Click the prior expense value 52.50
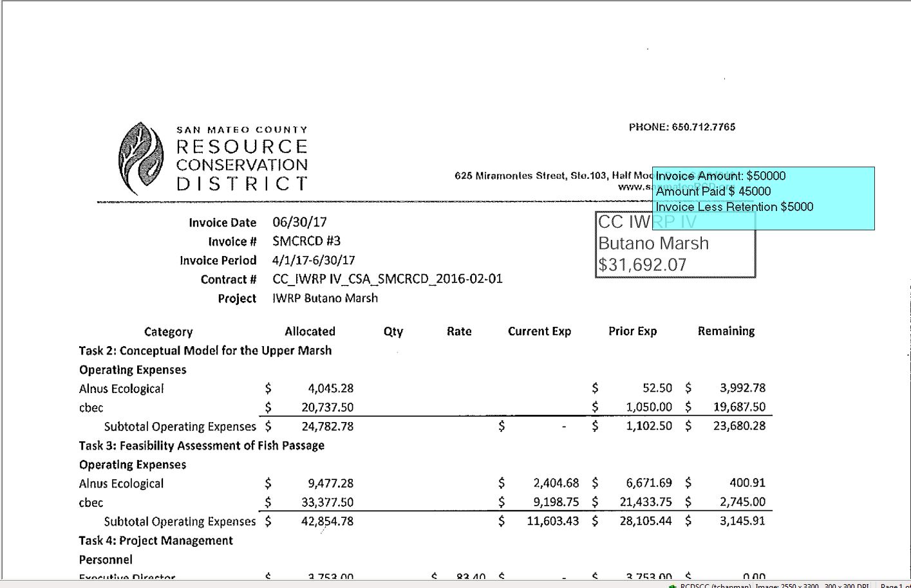Screen dimensions: 911x588 (657, 388)
